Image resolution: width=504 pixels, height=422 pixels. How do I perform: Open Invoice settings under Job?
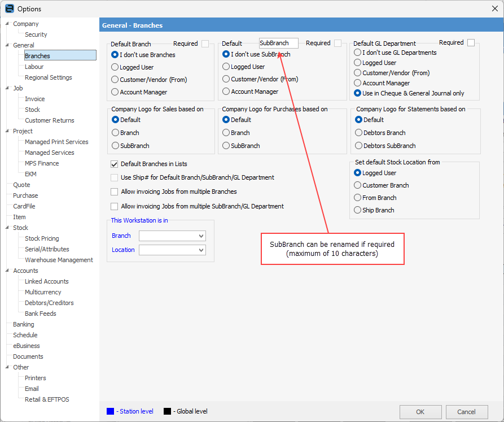pos(35,99)
